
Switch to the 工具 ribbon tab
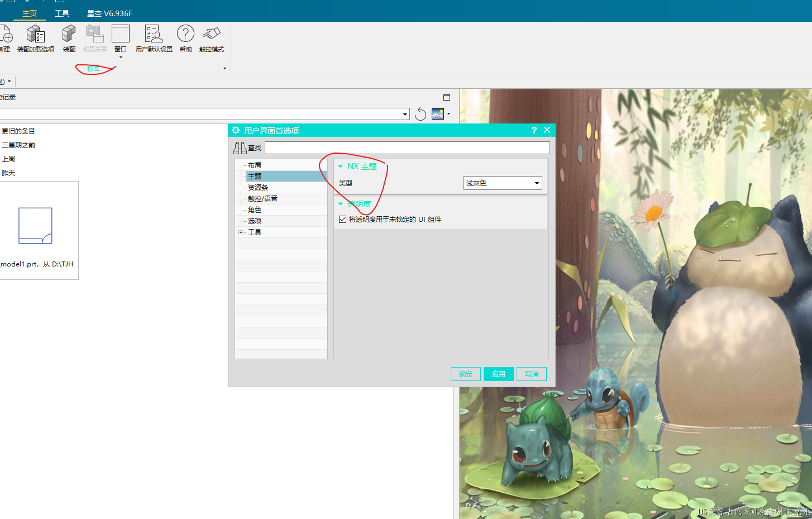coord(62,13)
